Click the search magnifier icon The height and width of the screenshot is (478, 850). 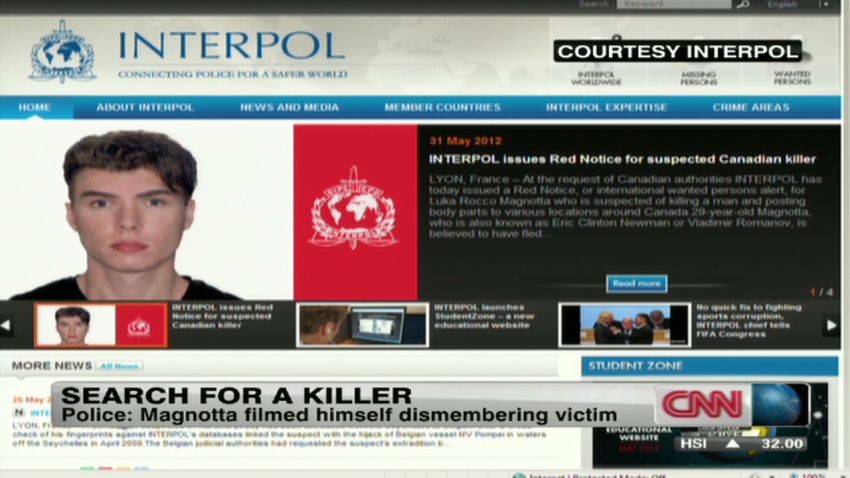point(742,4)
